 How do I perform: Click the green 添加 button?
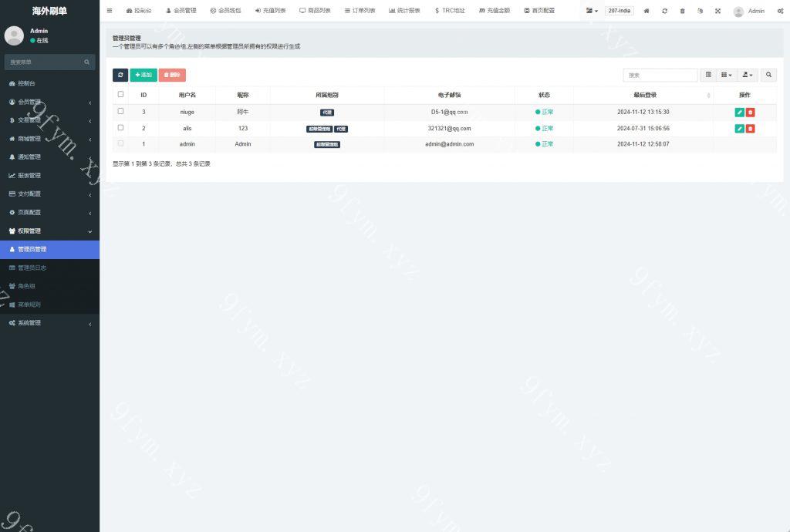pos(143,75)
